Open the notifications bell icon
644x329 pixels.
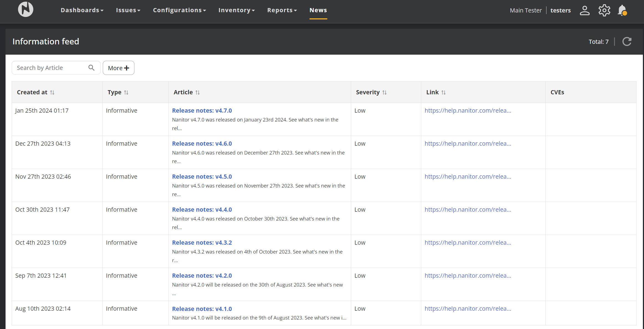622,11
